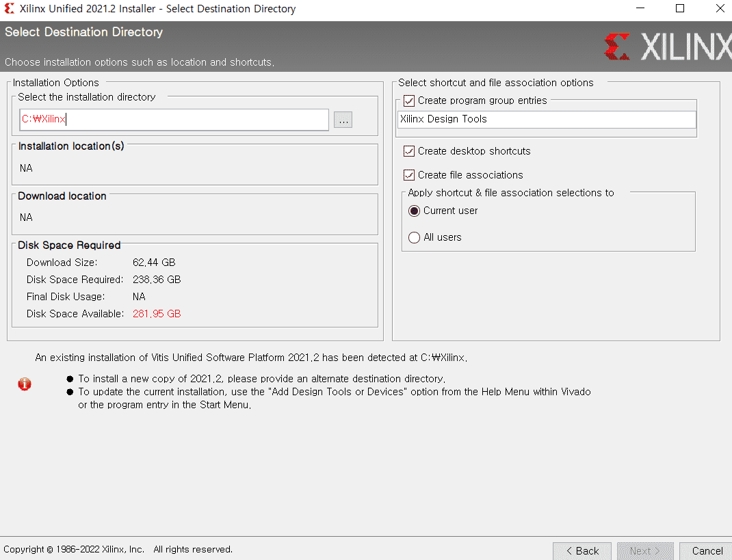
Task: Click Xilinx Design Tools program group field
Action: click(547, 119)
